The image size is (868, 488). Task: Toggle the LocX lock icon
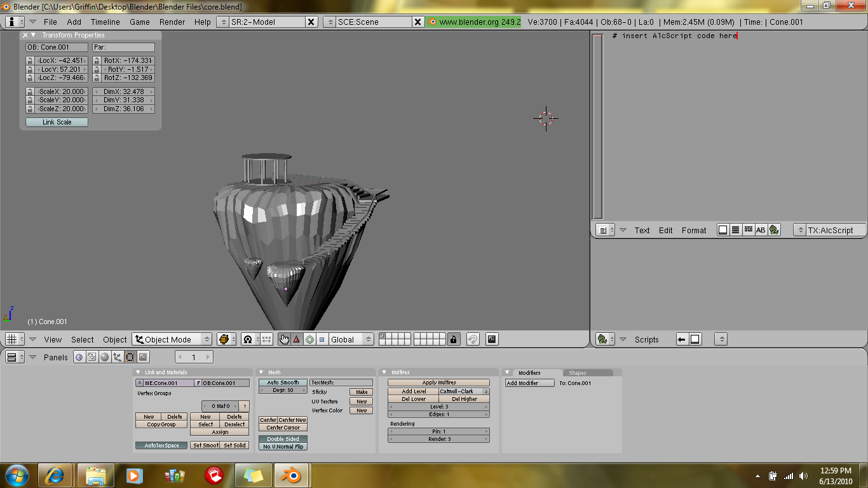tap(30, 61)
